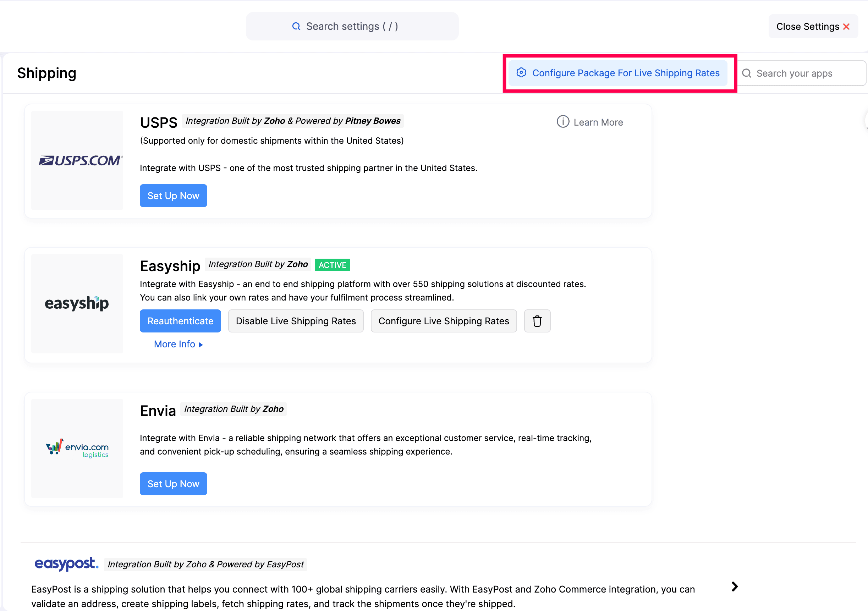Click the Search your apps field
The height and width of the screenshot is (611, 868).
pyautogui.click(x=802, y=73)
